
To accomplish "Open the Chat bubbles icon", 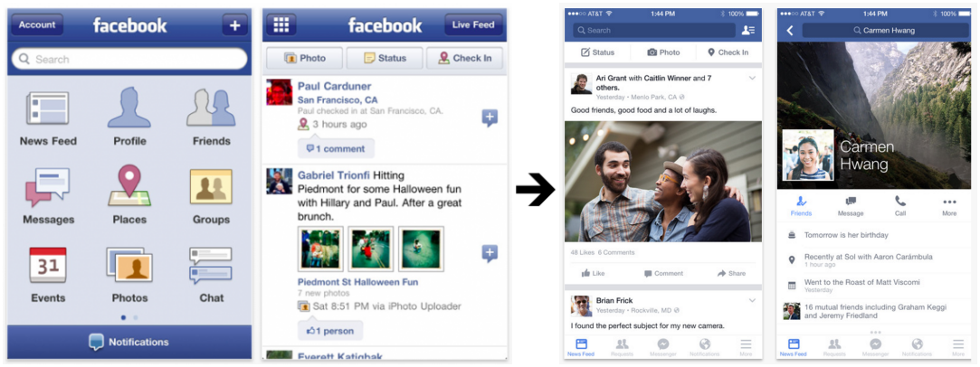I will click(x=211, y=265).
